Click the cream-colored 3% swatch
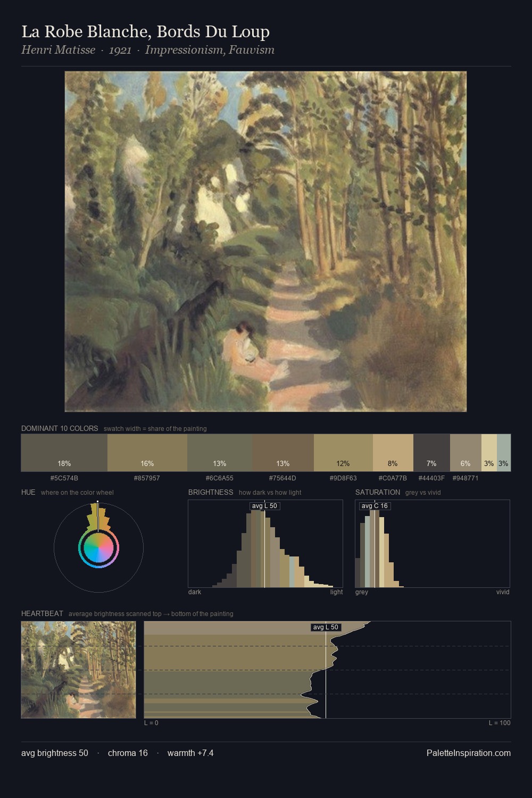Image resolution: width=532 pixels, height=798 pixels. tap(489, 453)
